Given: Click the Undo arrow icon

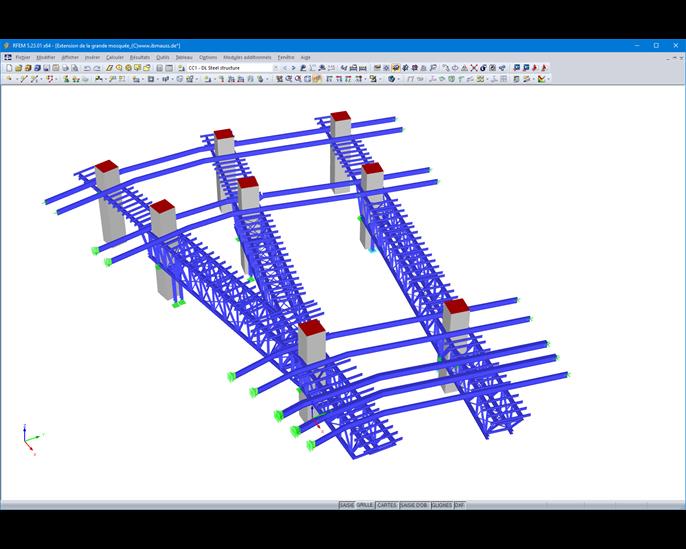Looking at the screenshot, I should tap(87, 68).
